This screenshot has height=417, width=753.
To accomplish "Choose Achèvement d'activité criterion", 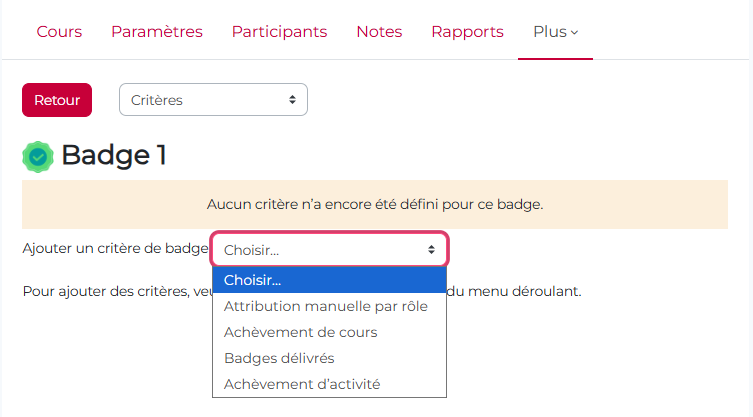I will tap(302, 384).
